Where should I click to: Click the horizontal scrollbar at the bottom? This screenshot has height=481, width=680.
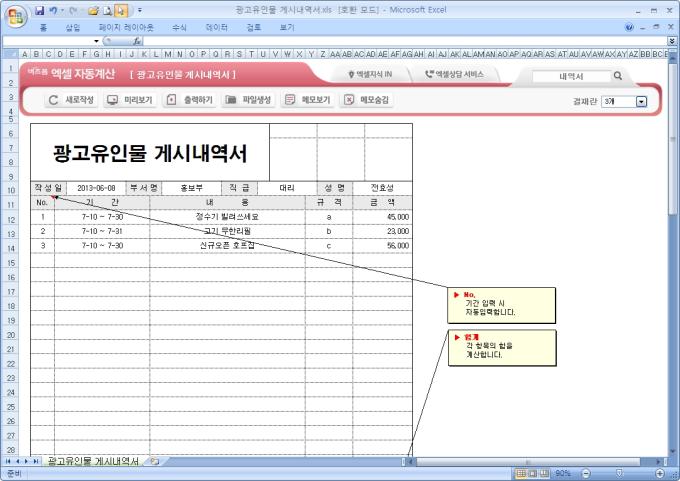[x=528, y=461]
